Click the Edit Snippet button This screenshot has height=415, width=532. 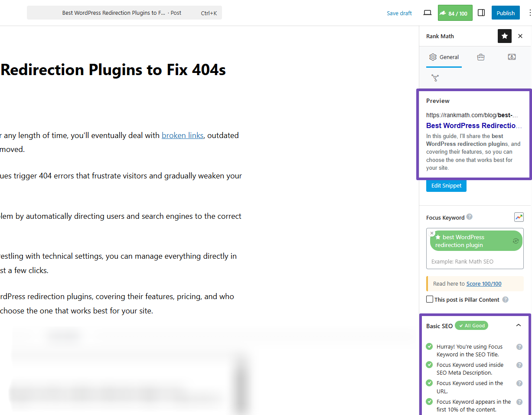(446, 186)
